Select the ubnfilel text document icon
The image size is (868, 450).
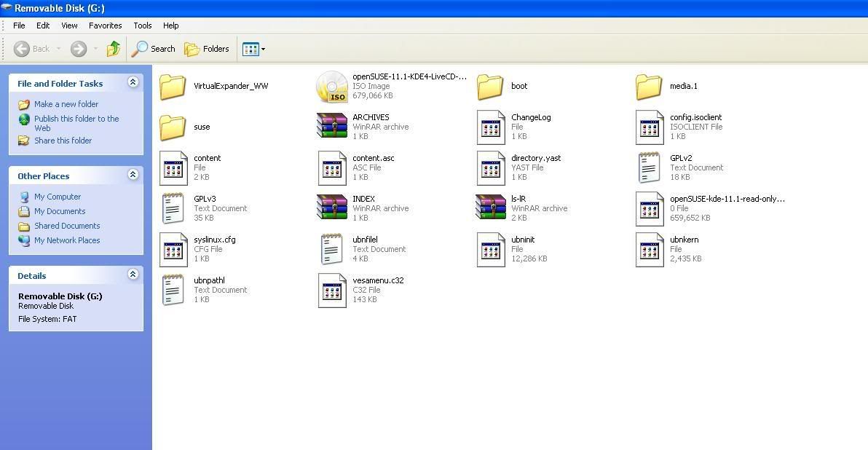coord(331,249)
